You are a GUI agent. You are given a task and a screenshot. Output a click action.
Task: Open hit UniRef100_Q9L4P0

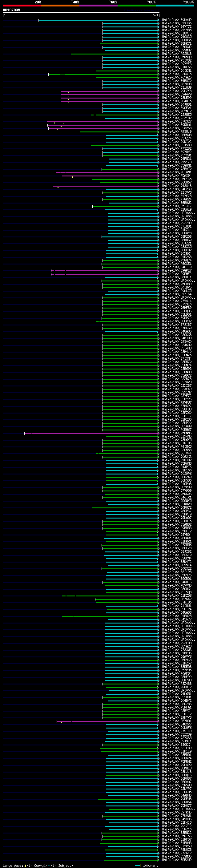coord(177,765)
